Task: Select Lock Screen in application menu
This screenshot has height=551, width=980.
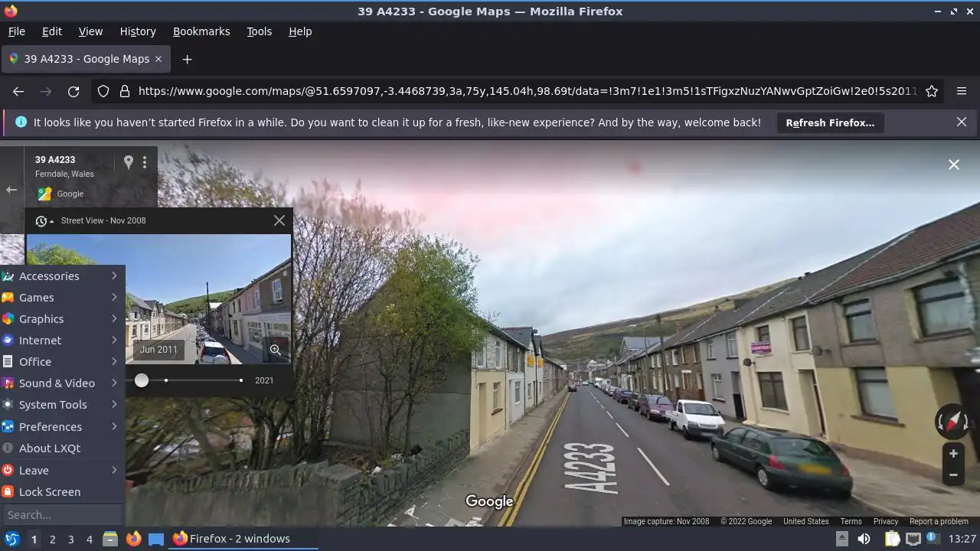Action: click(x=62, y=492)
